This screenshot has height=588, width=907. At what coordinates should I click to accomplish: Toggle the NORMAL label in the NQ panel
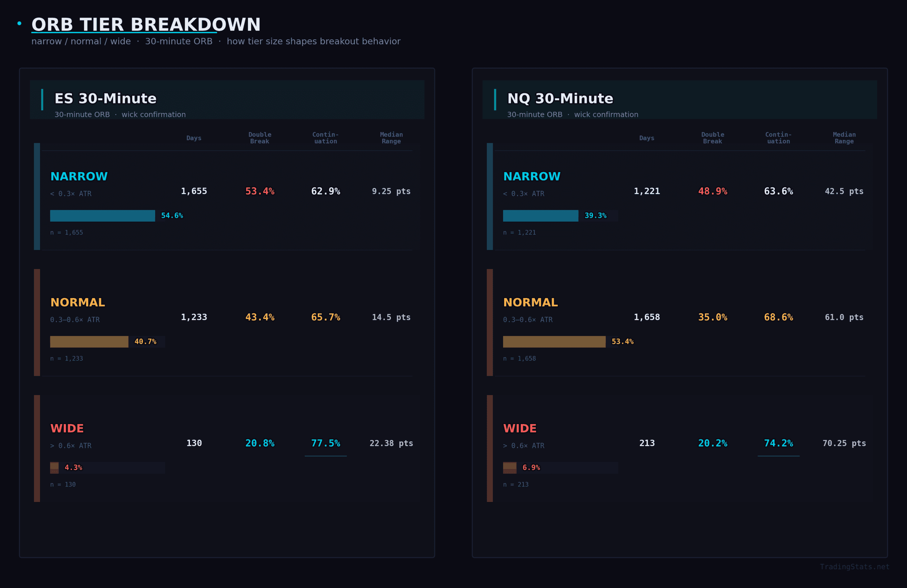530,302
